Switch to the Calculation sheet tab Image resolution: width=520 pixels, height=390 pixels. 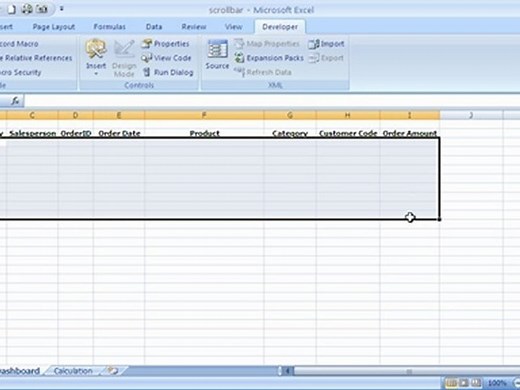pyautogui.click(x=73, y=371)
